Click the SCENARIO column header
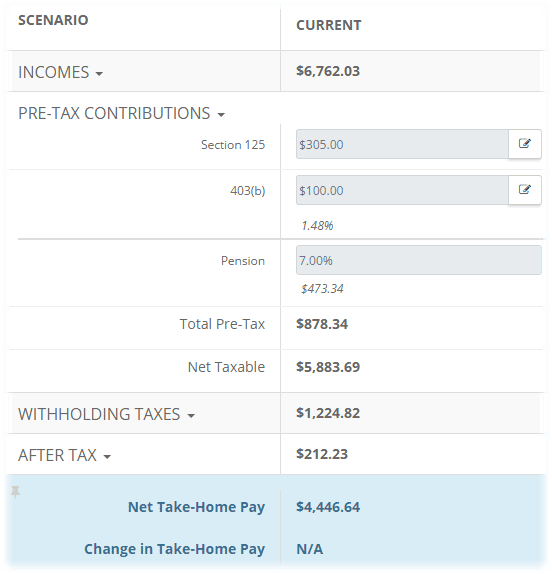Viewport: 552px width, 574px height. click(53, 20)
